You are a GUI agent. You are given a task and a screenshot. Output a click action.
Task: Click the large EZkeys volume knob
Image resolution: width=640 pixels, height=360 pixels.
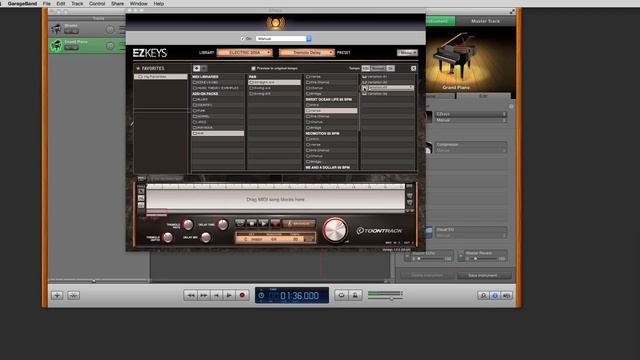[335, 230]
